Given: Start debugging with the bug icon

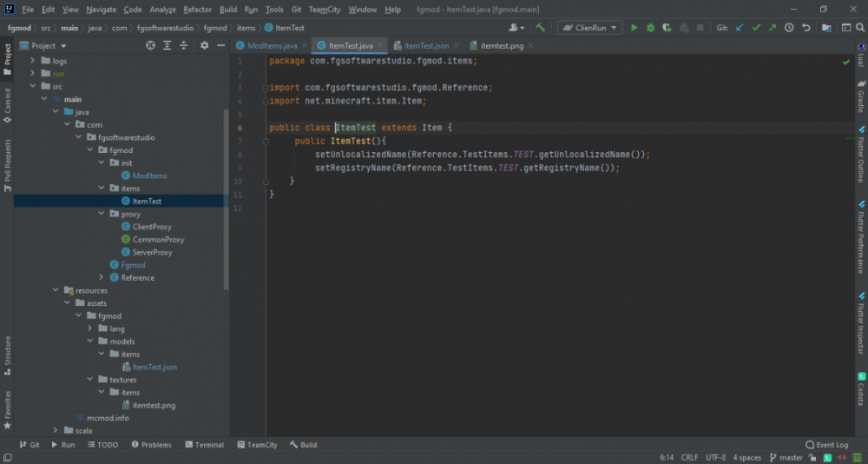Looking at the screenshot, I should click(650, 28).
